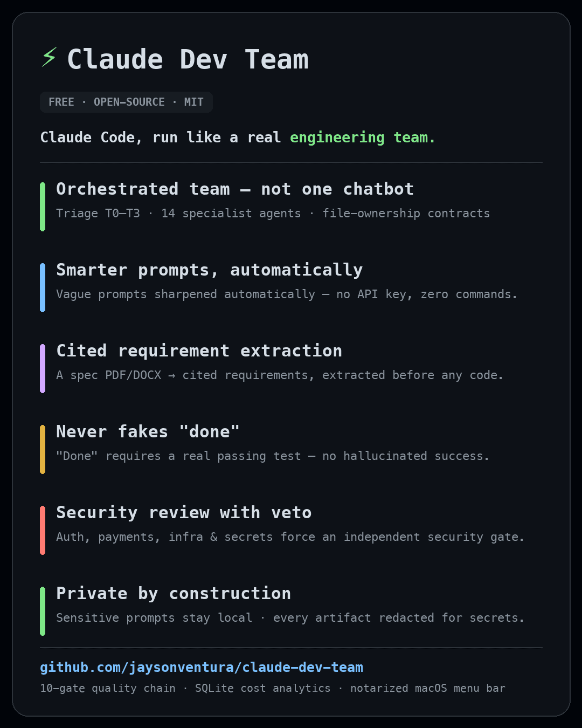Click the Claude Dev Team title
The image size is (582, 728).
(x=188, y=59)
